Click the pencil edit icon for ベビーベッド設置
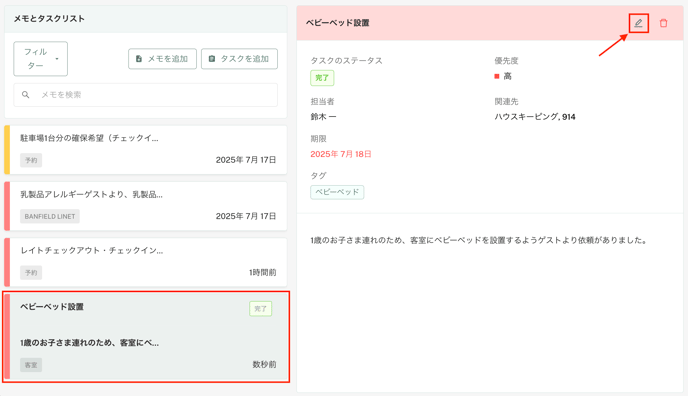Viewport: 688px width, 396px height. tap(638, 23)
